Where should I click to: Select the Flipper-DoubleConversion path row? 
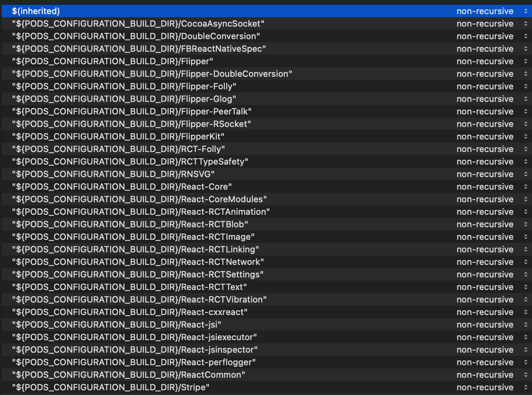[267, 74]
